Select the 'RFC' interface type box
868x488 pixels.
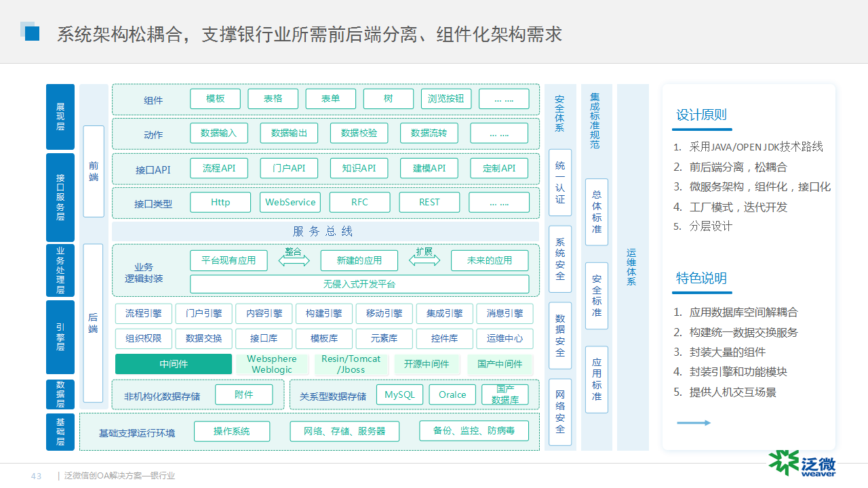(360, 202)
